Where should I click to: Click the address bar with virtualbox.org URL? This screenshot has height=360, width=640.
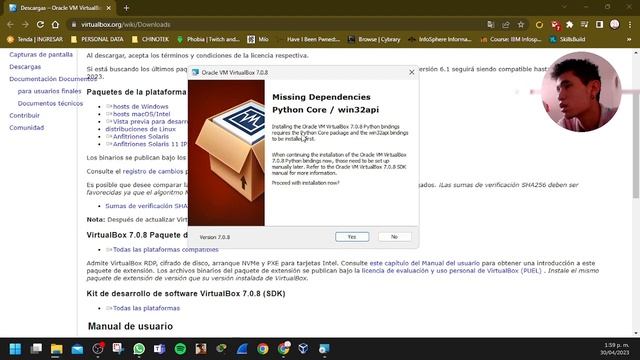click(278, 24)
